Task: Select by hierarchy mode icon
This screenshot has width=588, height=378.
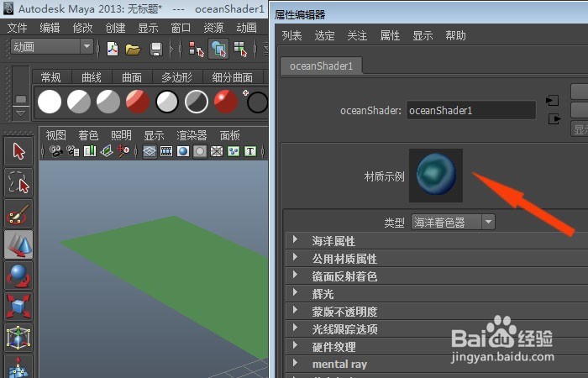Action: 196,49
